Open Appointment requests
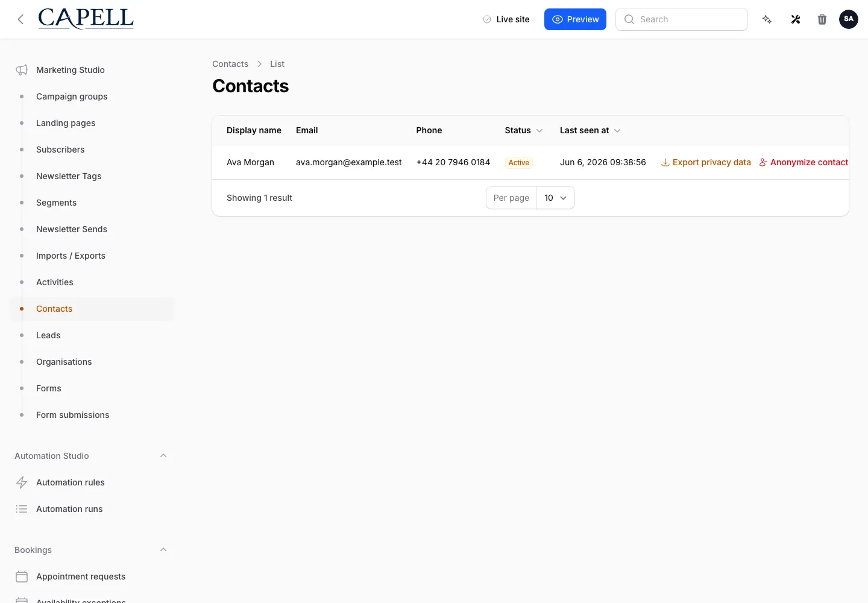The image size is (868, 603). click(81, 576)
